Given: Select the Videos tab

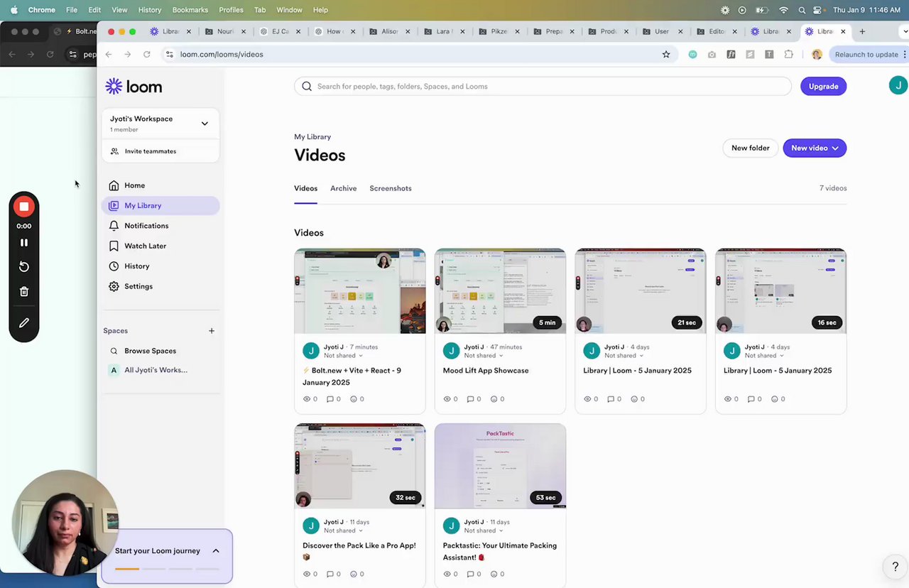Looking at the screenshot, I should coord(305,189).
